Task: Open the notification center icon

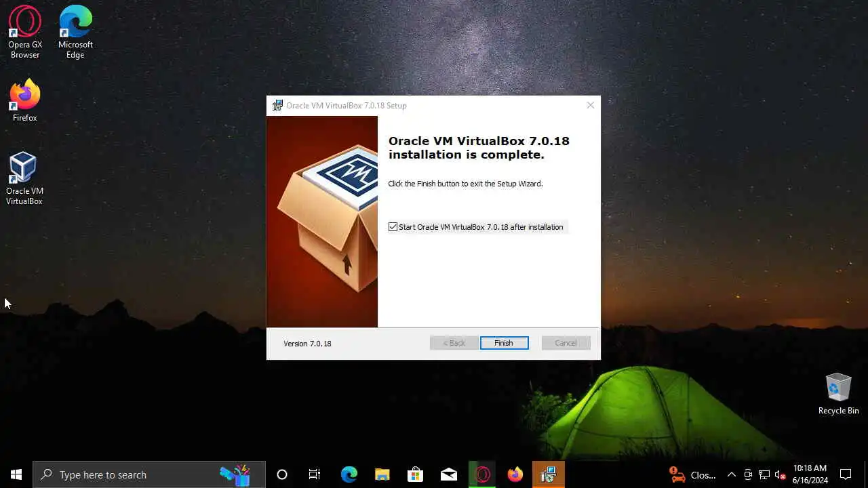Action: pos(846,474)
